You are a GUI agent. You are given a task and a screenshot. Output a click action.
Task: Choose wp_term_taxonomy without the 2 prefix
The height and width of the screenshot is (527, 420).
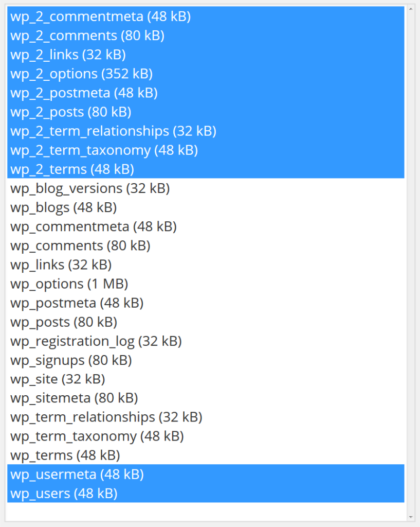click(x=97, y=436)
